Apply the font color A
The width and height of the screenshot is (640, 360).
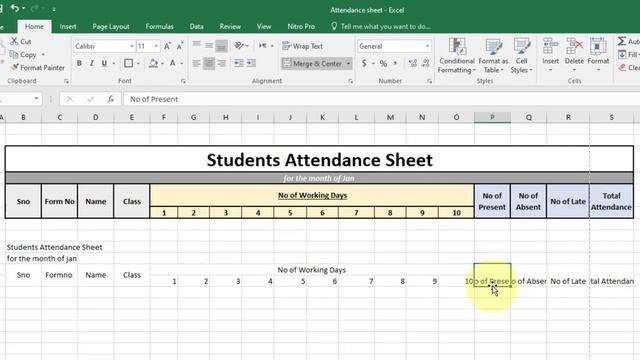tap(173, 63)
